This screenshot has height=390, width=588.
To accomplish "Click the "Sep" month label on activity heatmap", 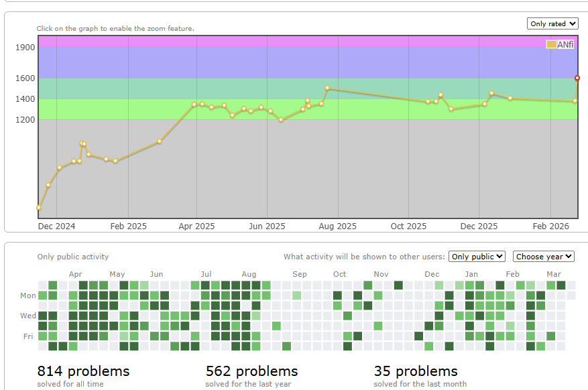I will (x=300, y=274).
